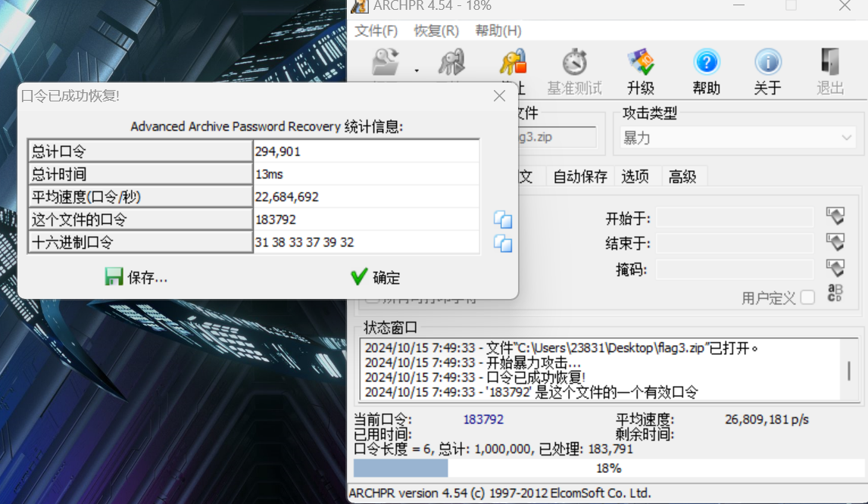Click the 掩码 input field

(735, 269)
